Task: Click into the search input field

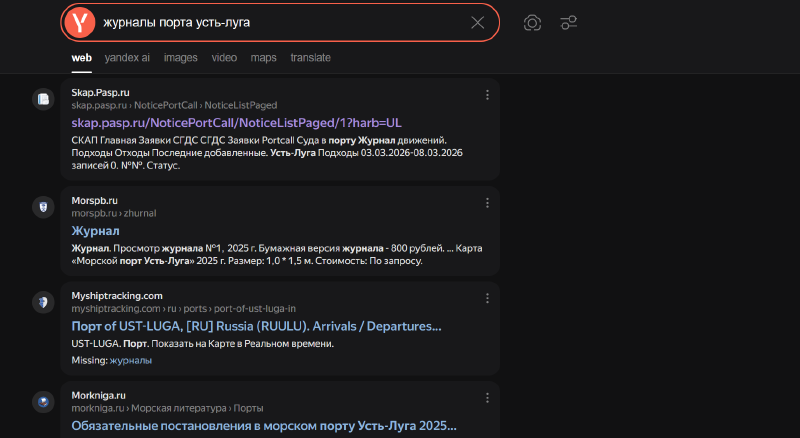Action: click(x=280, y=23)
